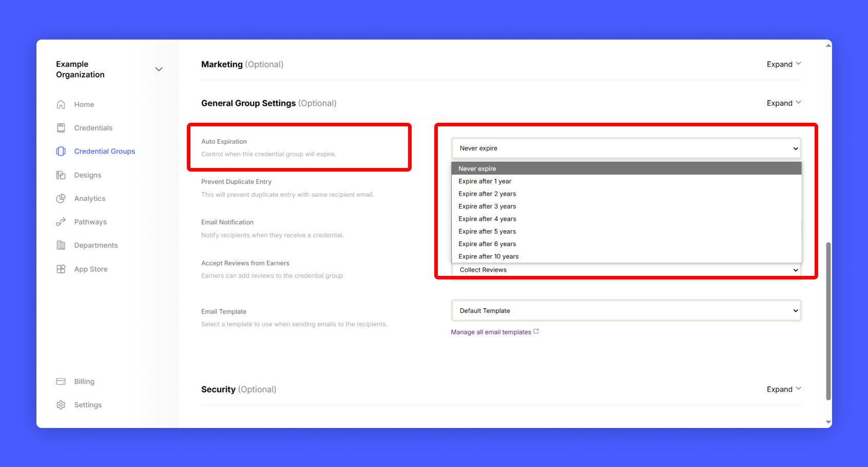Expand the Security section

[x=783, y=389]
